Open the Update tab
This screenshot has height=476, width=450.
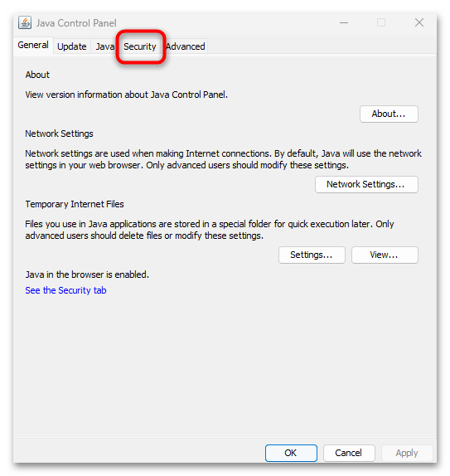pyautogui.click(x=72, y=46)
